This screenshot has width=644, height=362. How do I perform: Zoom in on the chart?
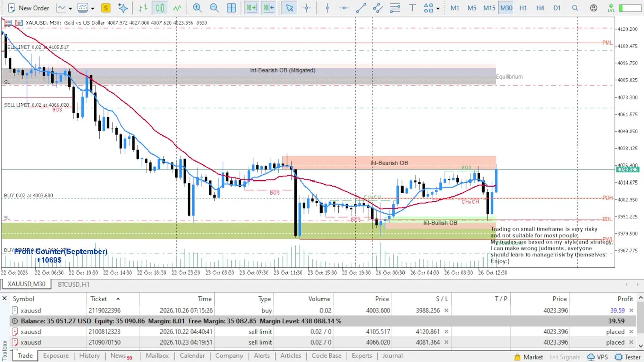click(x=197, y=8)
